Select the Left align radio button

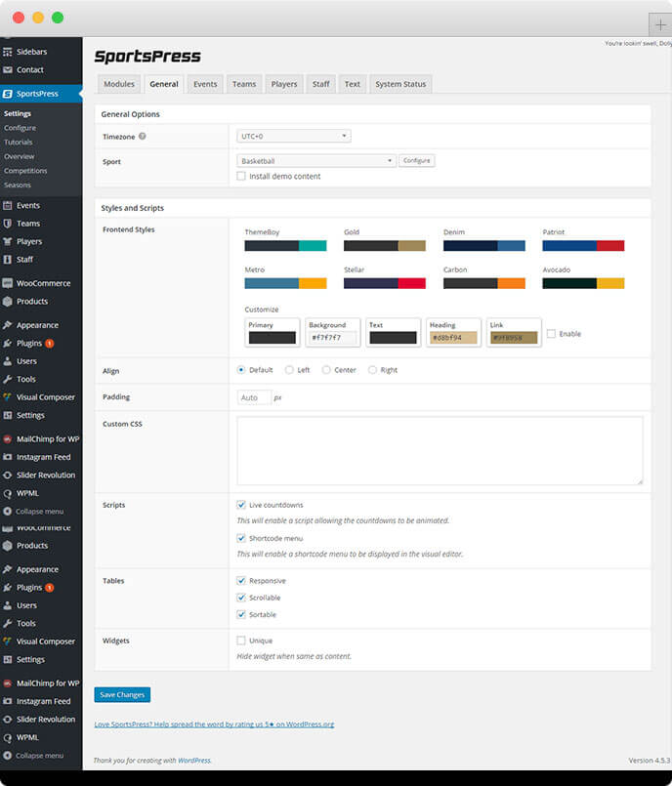pos(289,370)
